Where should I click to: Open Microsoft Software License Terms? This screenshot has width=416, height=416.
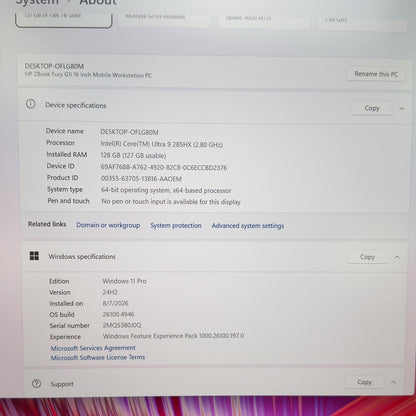coord(98,357)
